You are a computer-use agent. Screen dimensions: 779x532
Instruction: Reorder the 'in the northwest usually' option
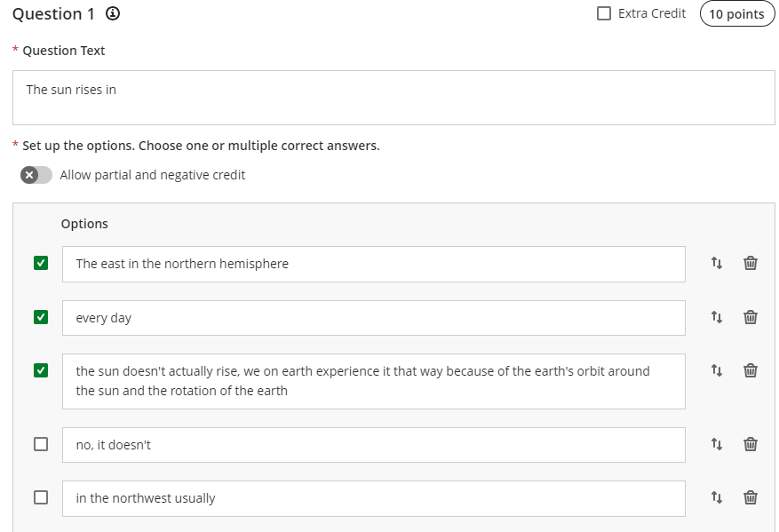pyautogui.click(x=717, y=497)
